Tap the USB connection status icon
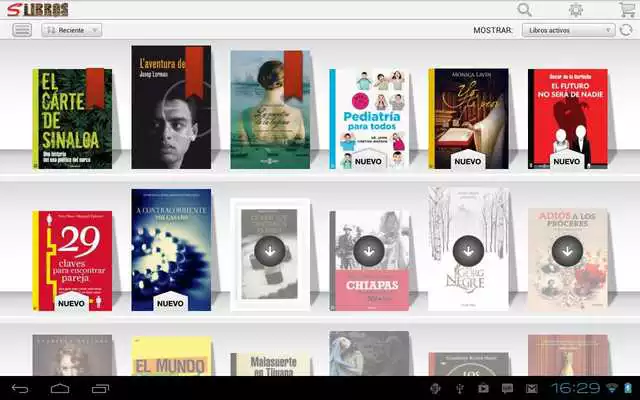Viewport: 640px width, 400px height. 460,388
